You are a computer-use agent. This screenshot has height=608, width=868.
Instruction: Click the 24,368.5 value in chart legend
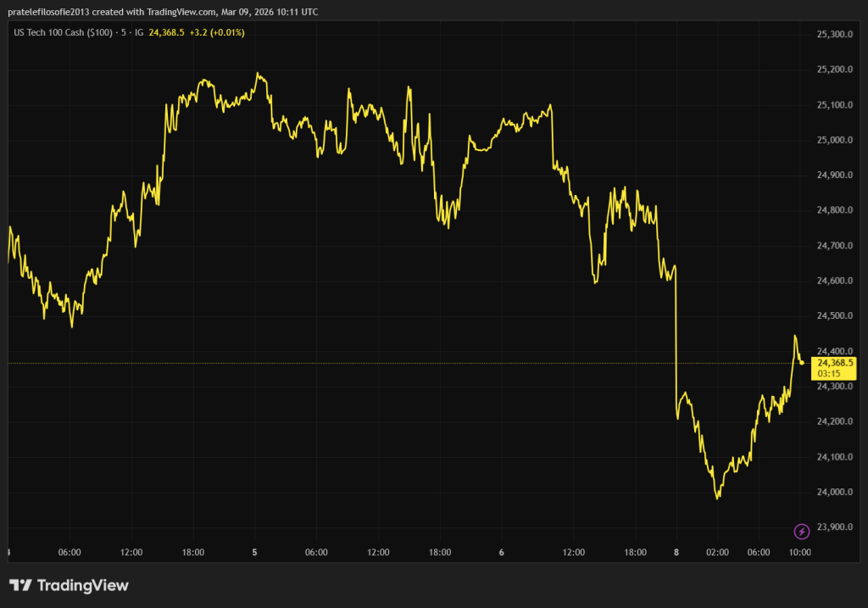point(167,32)
